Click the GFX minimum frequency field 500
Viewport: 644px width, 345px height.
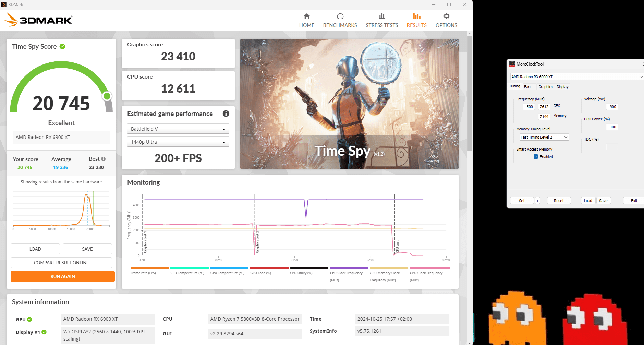coord(528,107)
